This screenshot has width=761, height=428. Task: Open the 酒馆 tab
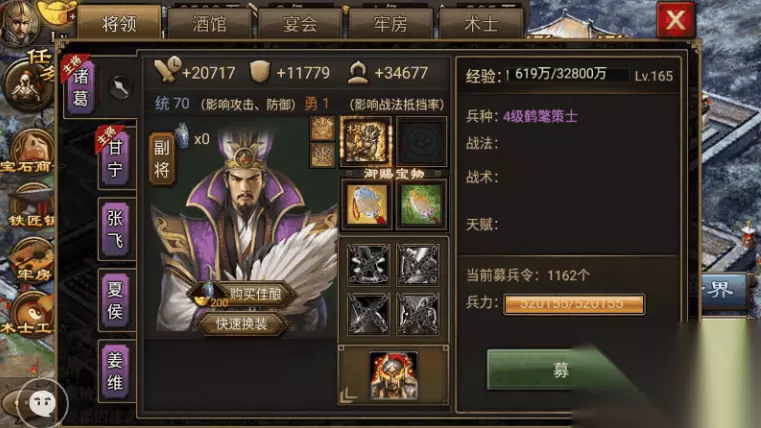tap(210, 24)
